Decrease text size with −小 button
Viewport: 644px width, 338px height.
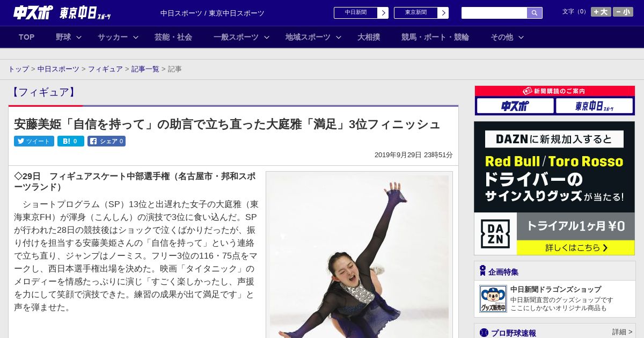click(623, 12)
